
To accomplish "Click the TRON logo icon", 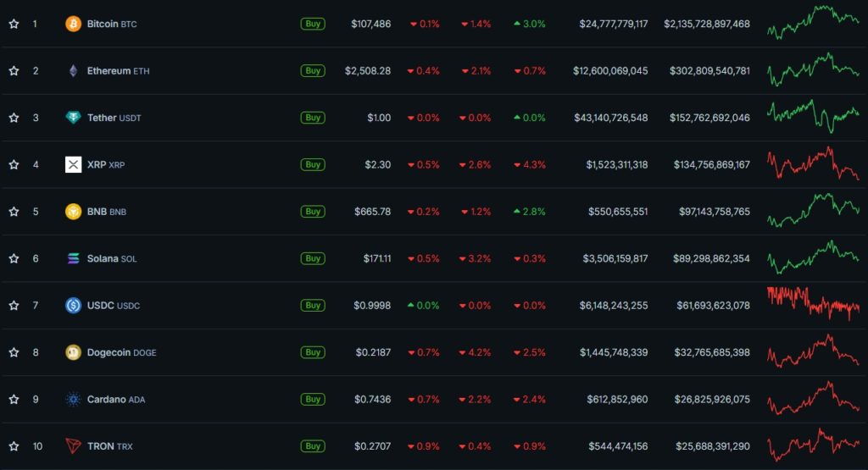I will (x=74, y=446).
